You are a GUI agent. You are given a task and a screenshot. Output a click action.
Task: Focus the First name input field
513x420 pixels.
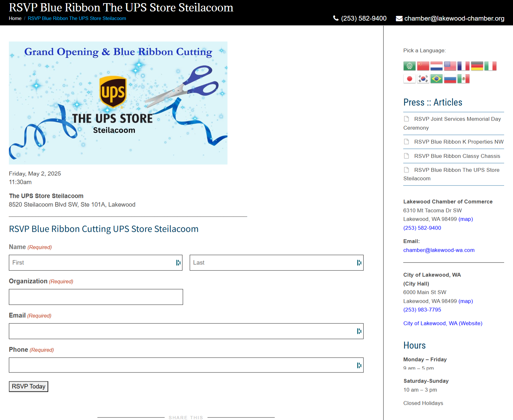[95, 263]
